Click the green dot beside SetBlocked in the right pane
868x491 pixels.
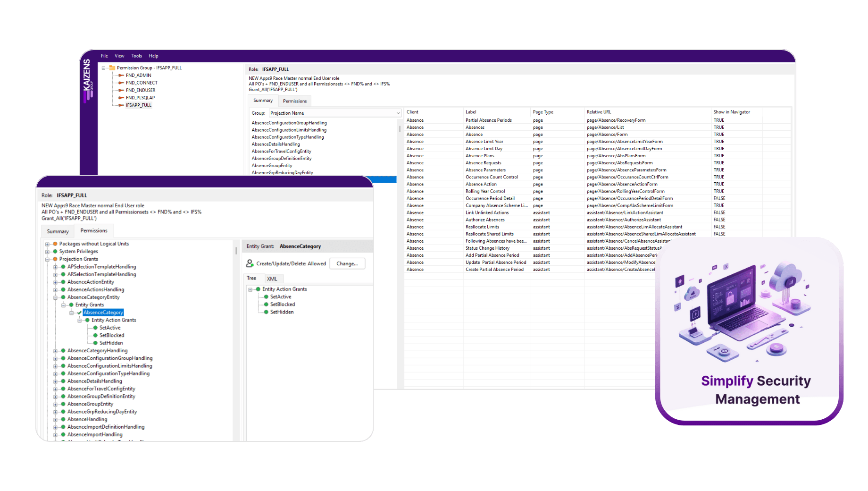266,305
